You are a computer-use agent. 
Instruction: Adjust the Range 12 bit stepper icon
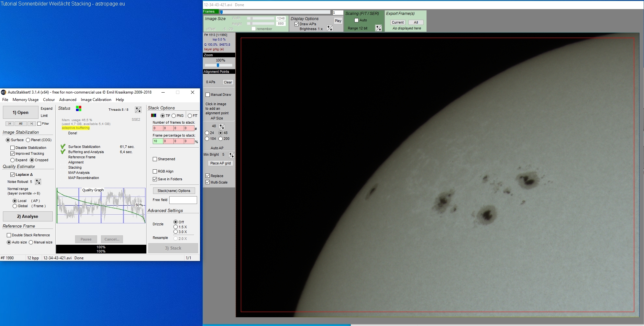pyautogui.click(x=378, y=28)
